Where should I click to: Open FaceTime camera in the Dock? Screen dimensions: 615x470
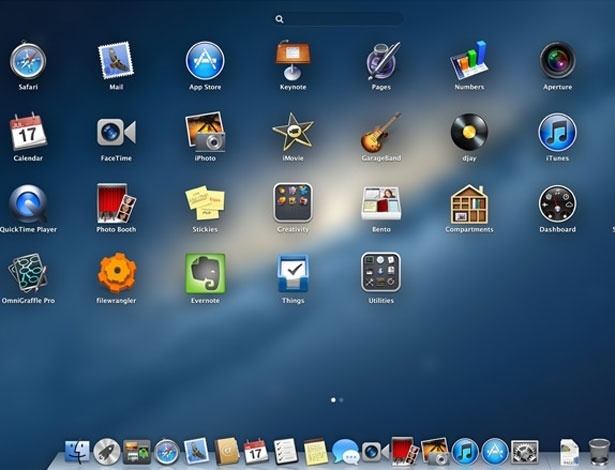[375, 452]
